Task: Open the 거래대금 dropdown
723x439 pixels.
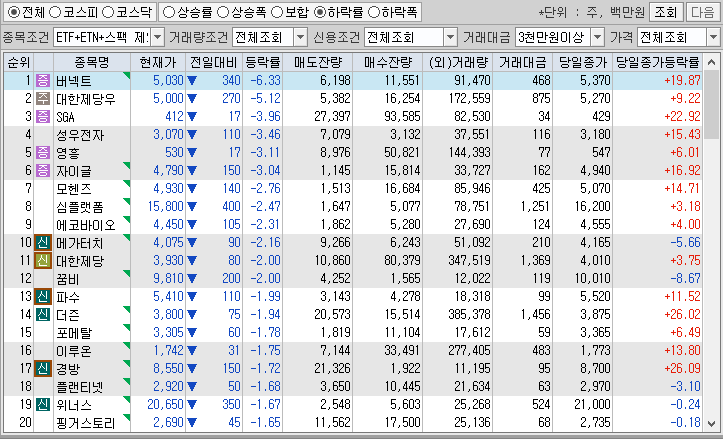Action: [x=598, y=37]
